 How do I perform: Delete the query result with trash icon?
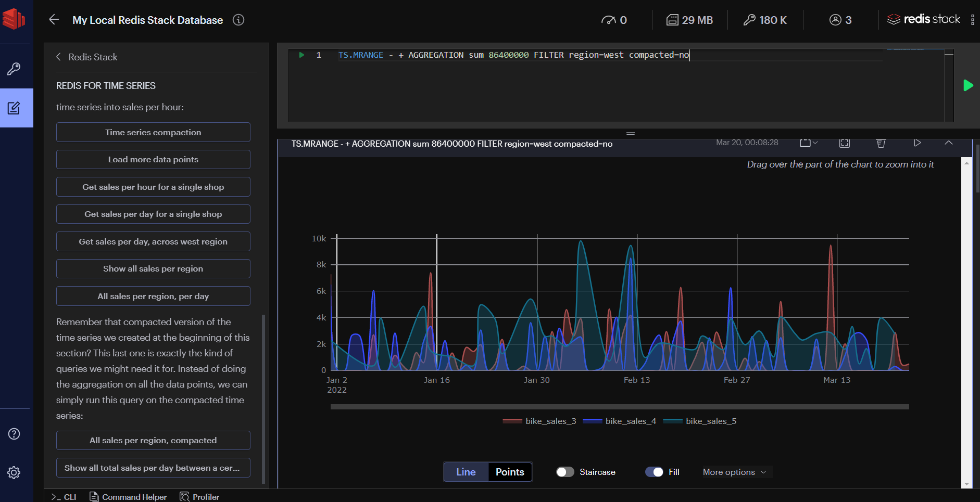881,143
